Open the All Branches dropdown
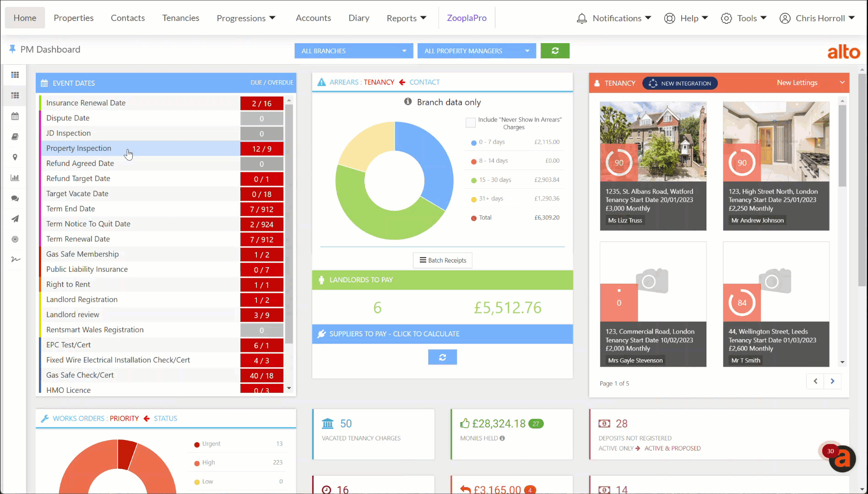 (354, 51)
